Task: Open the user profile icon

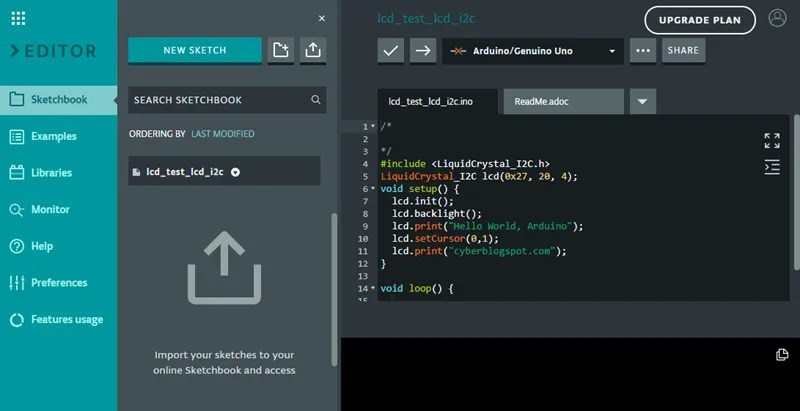Action: (x=778, y=18)
